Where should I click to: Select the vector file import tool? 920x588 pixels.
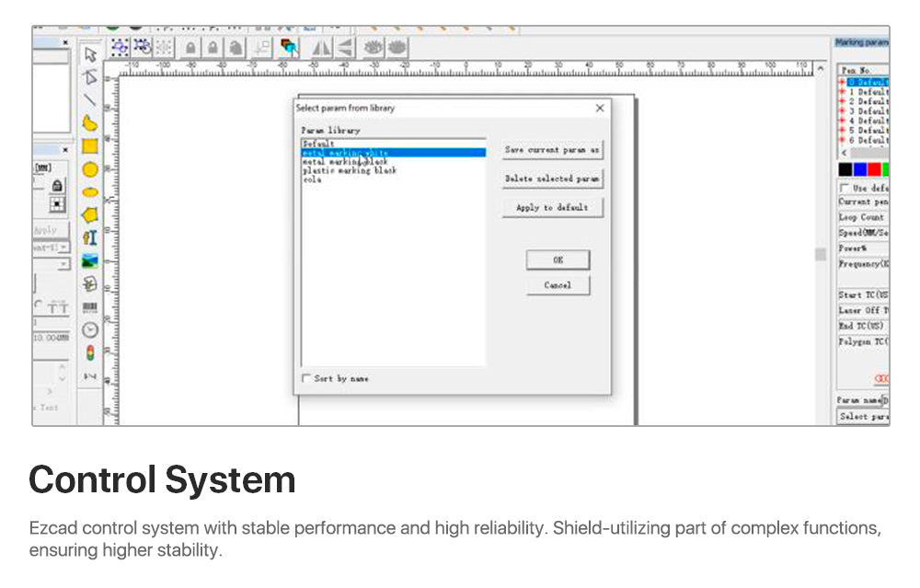click(90, 284)
